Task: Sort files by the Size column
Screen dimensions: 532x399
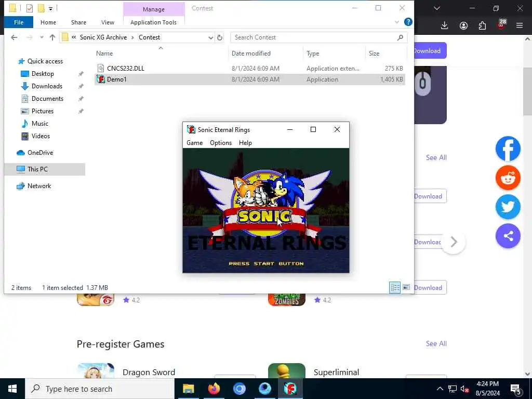Action: 374,54
